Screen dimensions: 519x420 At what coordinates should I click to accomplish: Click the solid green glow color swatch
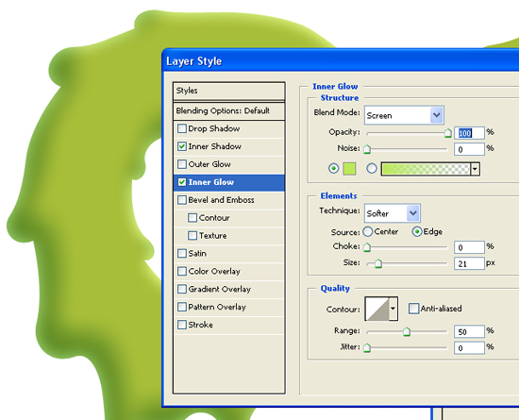click(349, 168)
